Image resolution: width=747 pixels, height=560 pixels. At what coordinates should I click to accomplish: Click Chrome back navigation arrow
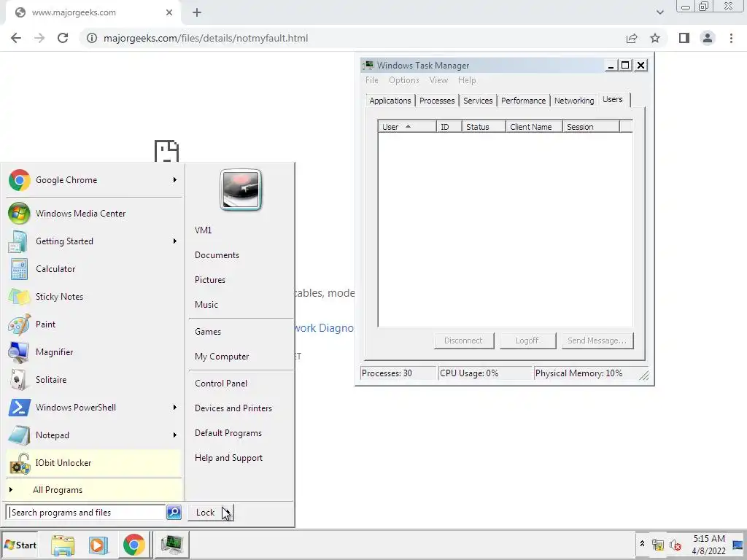(16, 38)
